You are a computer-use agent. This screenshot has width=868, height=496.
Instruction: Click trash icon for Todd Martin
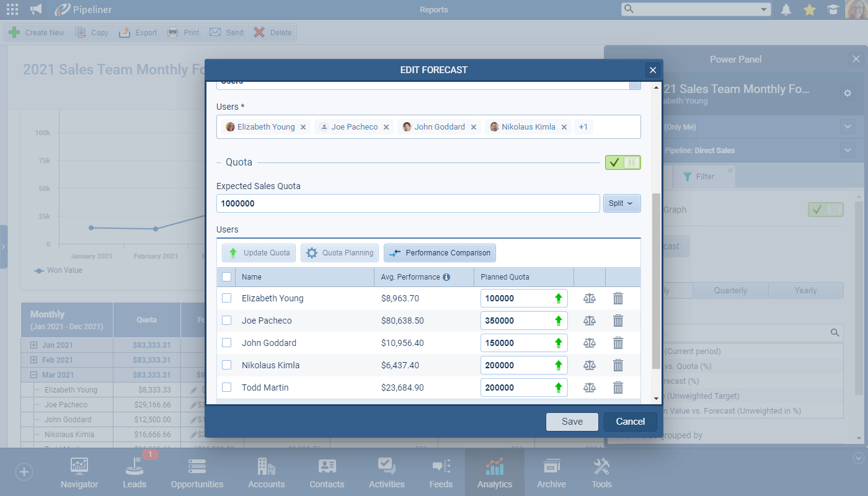pyautogui.click(x=618, y=387)
